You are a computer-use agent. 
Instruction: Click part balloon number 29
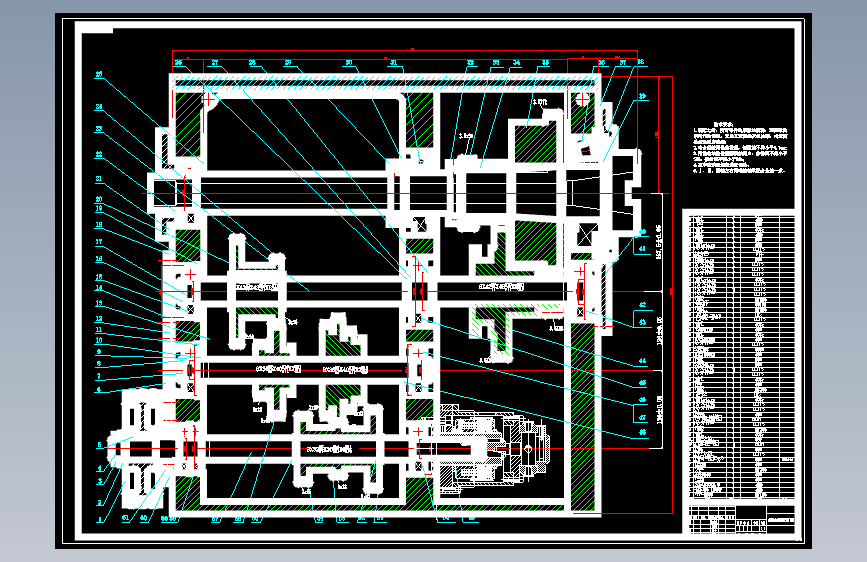pos(288,63)
